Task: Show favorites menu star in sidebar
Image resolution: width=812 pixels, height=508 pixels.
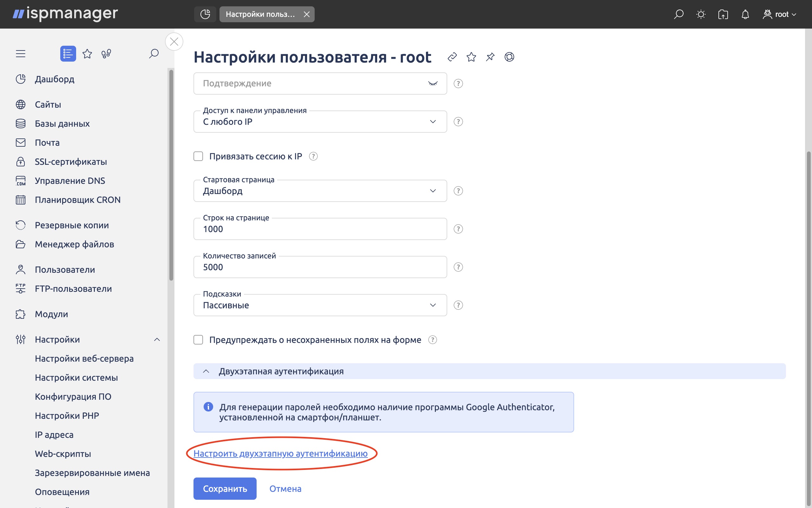Action: (x=87, y=54)
